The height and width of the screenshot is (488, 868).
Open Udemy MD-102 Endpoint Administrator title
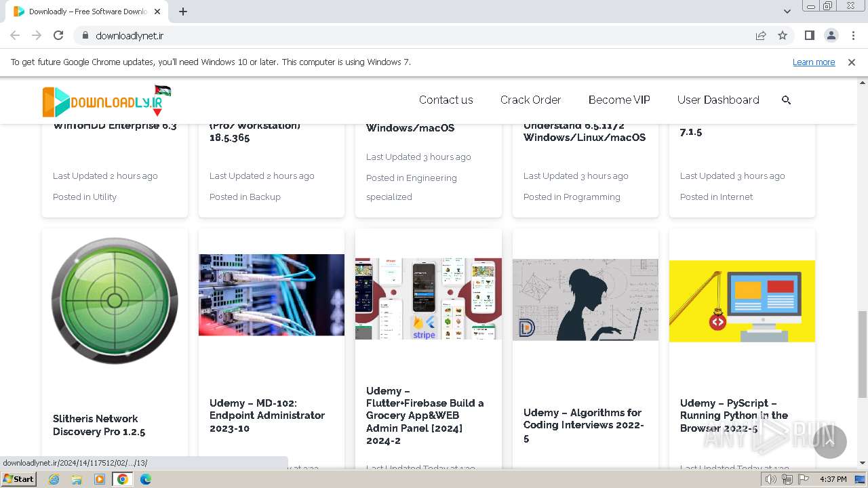267,415
